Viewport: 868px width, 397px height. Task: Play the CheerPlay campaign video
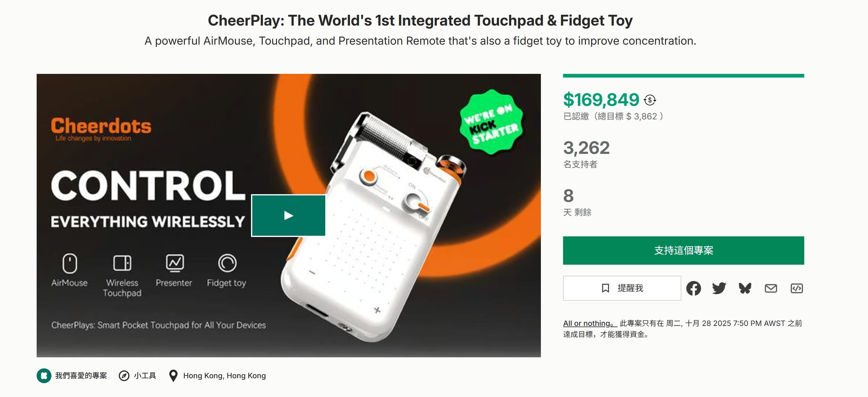point(288,215)
